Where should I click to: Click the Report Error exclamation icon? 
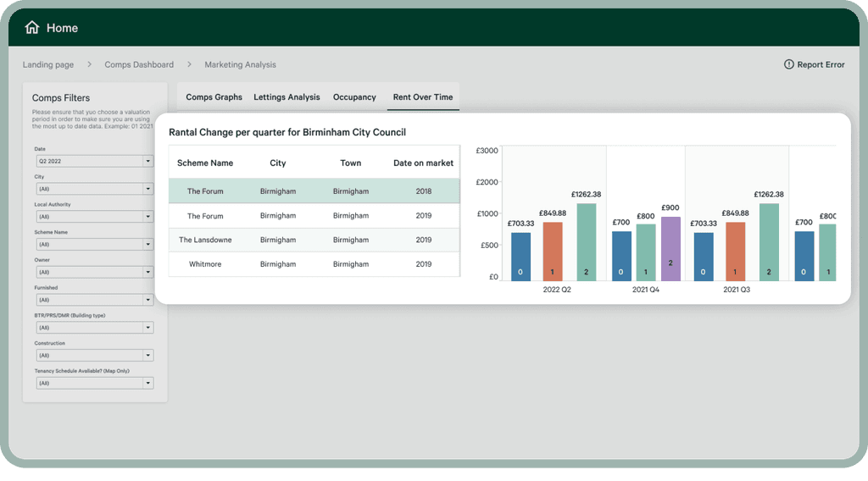pyautogui.click(x=789, y=64)
